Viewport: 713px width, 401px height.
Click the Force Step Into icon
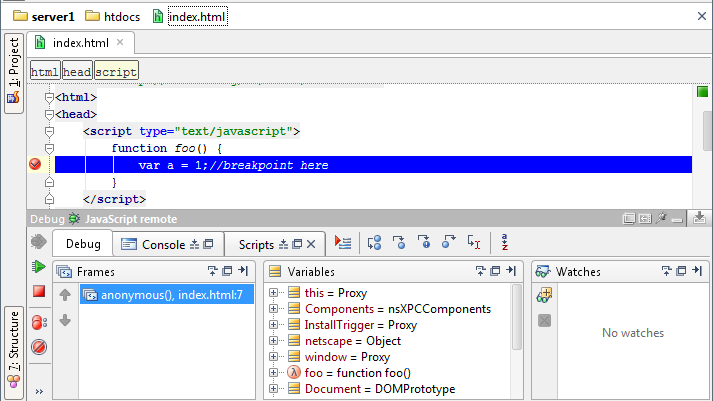click(424, 243)
